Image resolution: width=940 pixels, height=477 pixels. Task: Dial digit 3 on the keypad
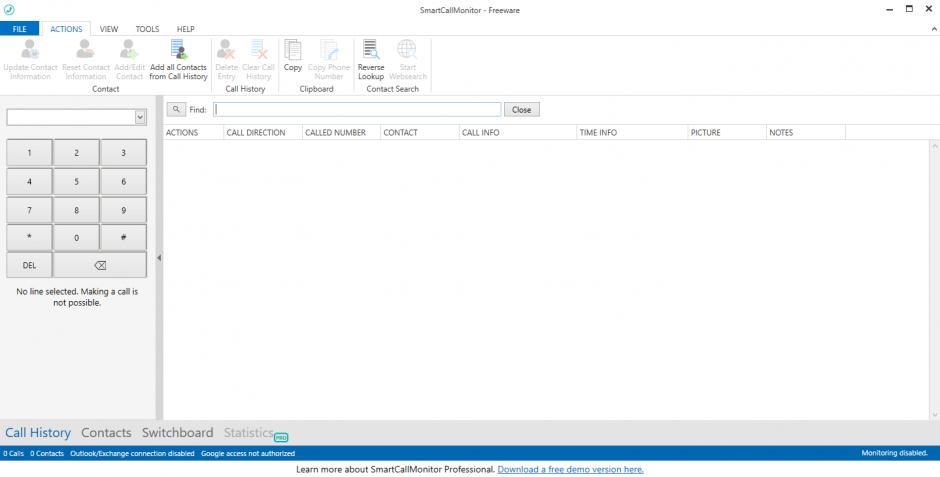123,153
